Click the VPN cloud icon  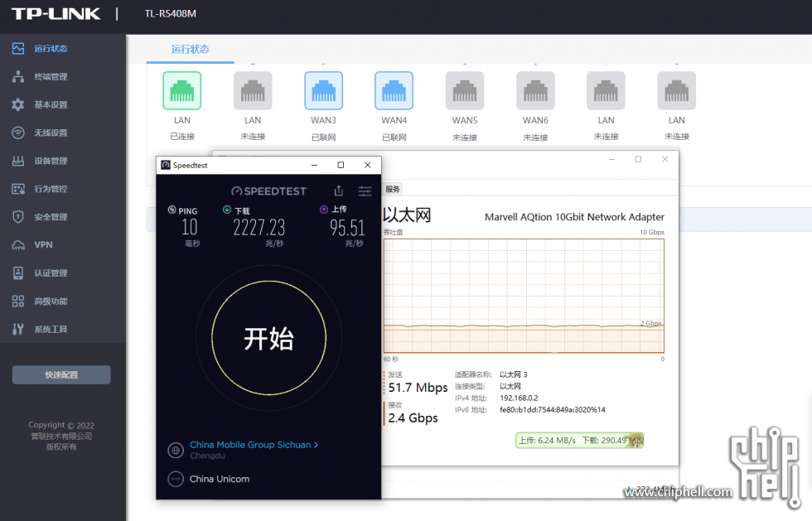pyautogui.click(x=18, y=245)
